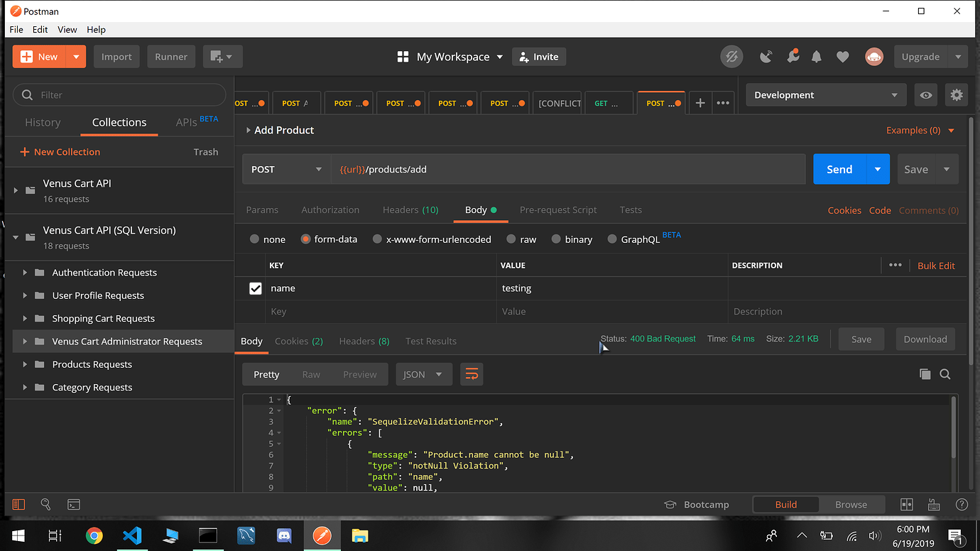Click the request URL input field
The width and height of the screenshot is (980, 551).
[568, 170]
